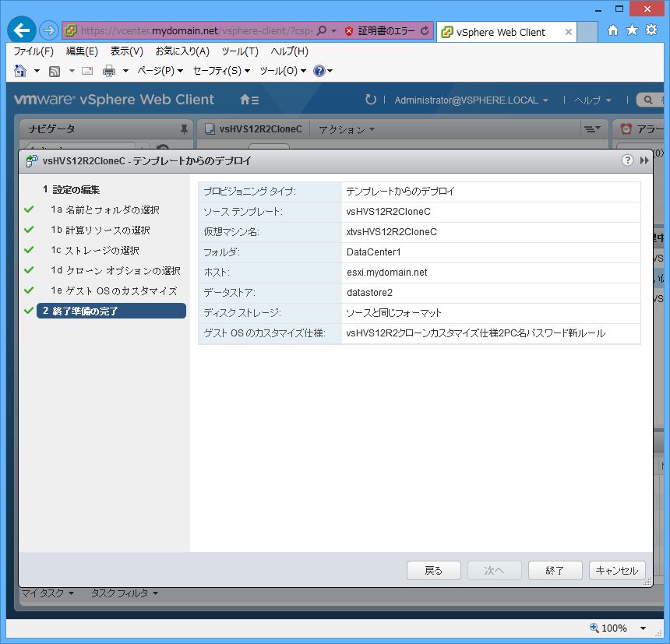The height and width of the screenshot is (644, 670).
Task: Click the Home icon in command bar
Action: point(20,70)
